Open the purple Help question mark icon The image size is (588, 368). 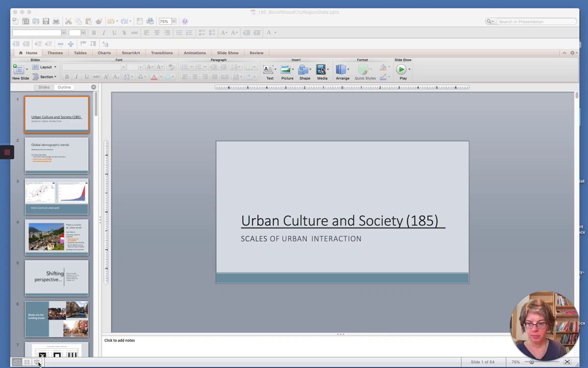[x=185, y=21]
